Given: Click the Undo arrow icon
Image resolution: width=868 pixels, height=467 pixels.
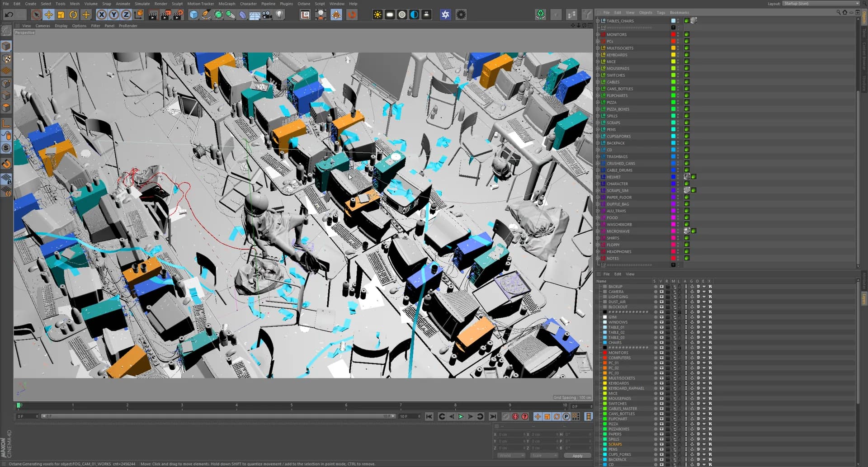Looking at the screenshot, I should [9, 15].
